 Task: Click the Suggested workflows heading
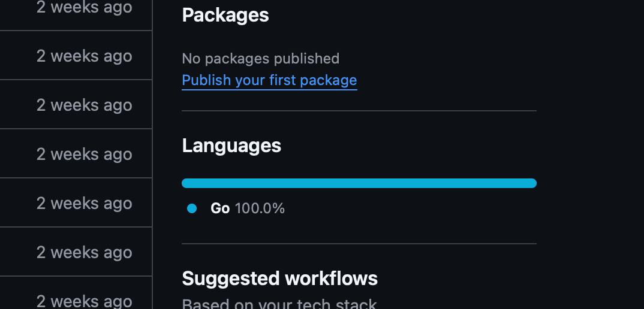tap(279, 278)
